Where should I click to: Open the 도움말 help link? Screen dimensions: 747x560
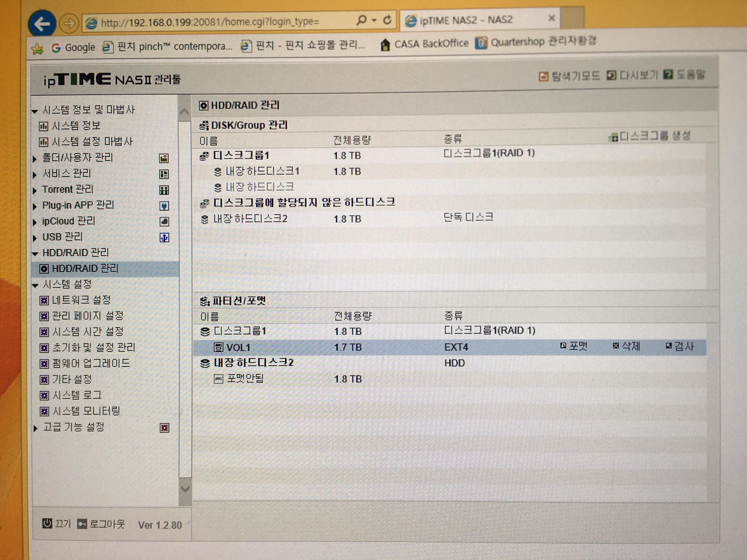click(684, 74)
